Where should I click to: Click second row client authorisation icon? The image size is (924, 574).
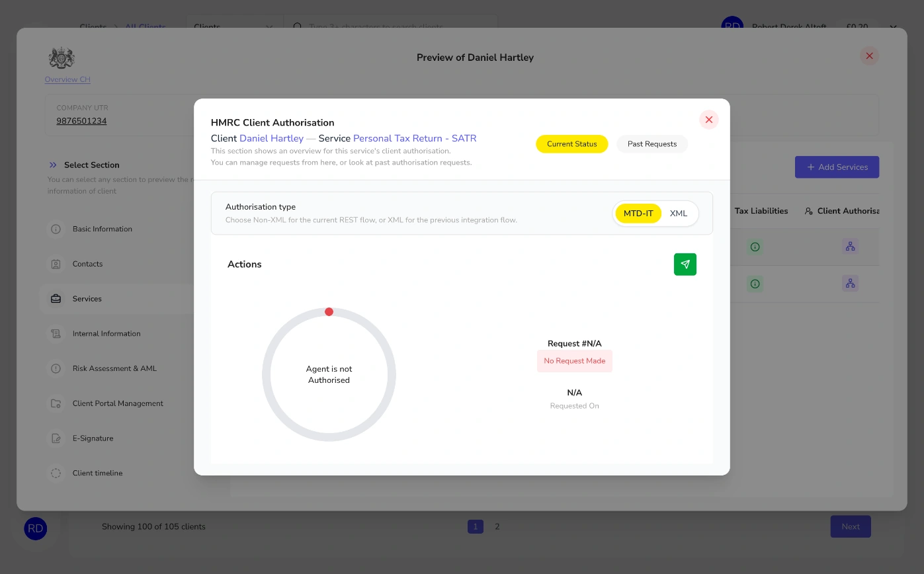click(x=851, y=284)
